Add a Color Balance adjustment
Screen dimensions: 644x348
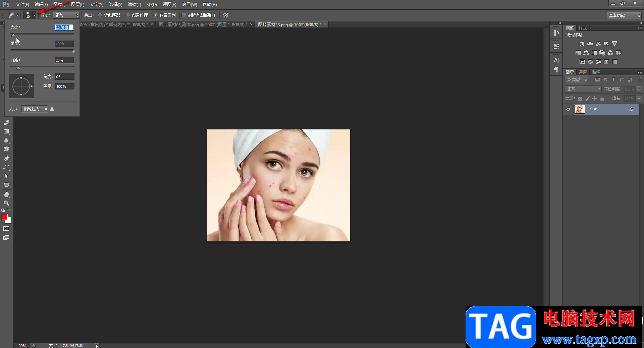point(586,53)
